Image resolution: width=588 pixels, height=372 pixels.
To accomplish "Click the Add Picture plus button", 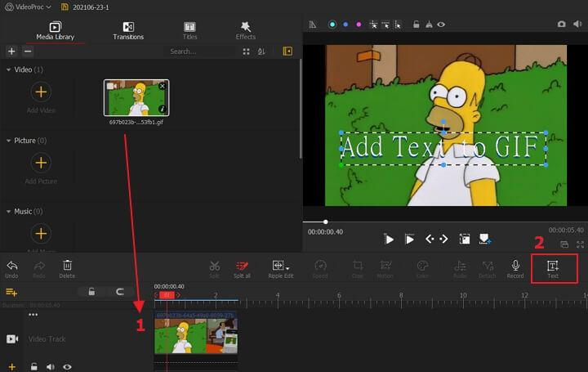I will click(x=41, y=163).
